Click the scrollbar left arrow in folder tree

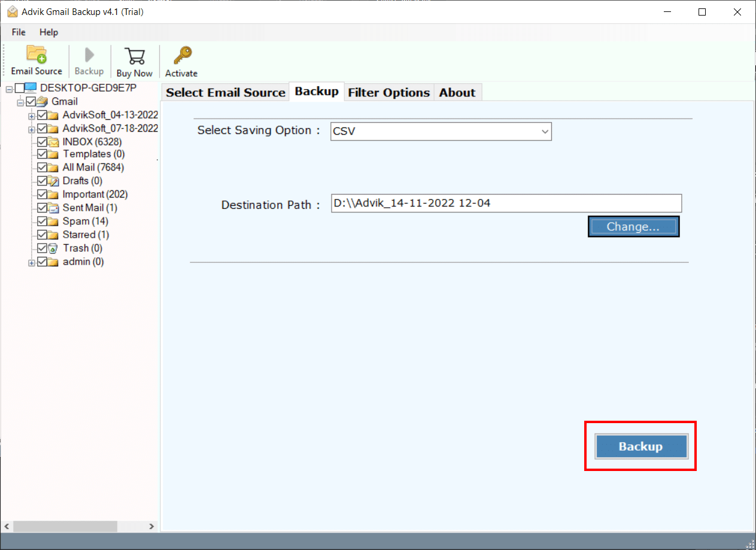click(x=7, y=526)
